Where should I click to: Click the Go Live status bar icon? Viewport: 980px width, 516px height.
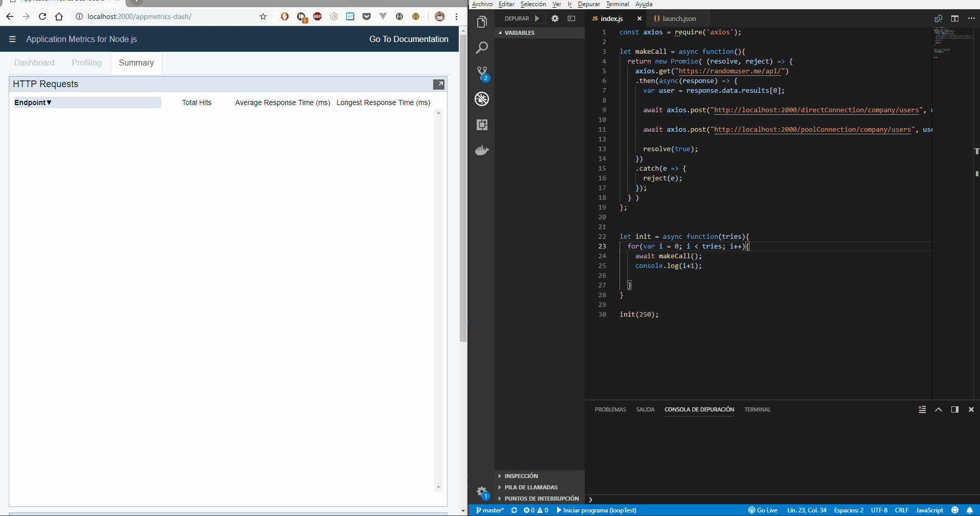tap(762, 510)
